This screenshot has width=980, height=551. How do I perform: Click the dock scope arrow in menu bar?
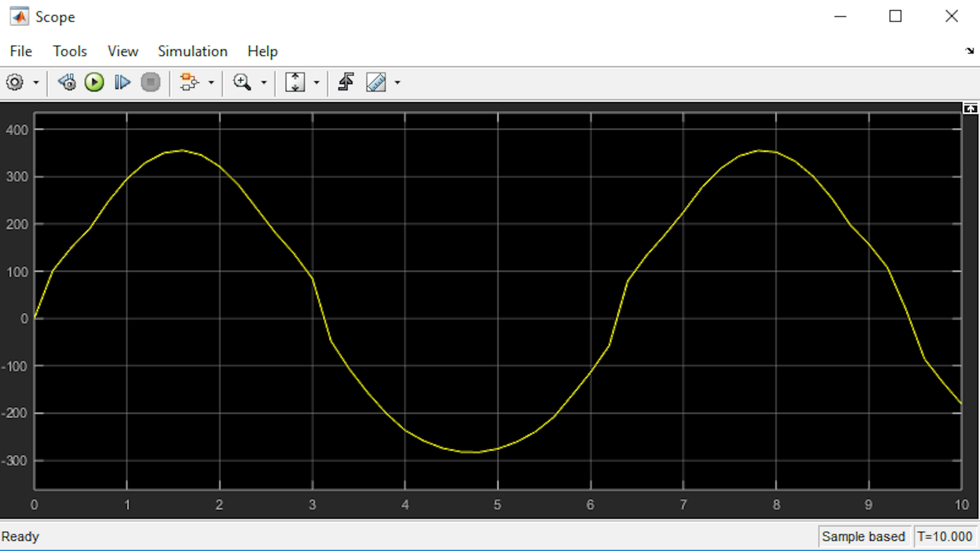pos(970,51)
